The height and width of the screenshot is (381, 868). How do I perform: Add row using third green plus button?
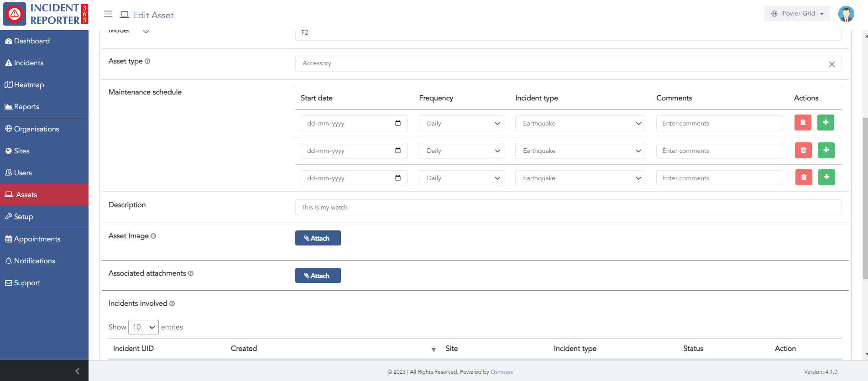click(x=826, y=177)
